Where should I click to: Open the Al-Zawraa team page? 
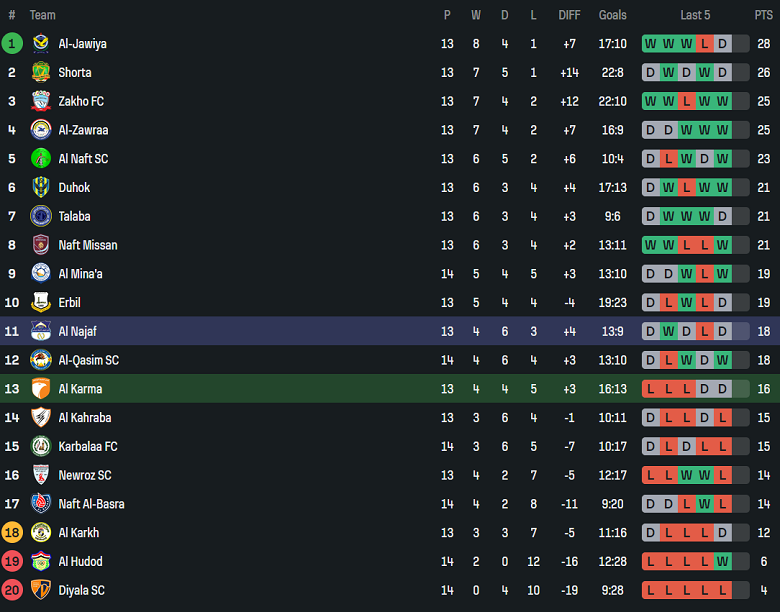(x=83, y=130)
